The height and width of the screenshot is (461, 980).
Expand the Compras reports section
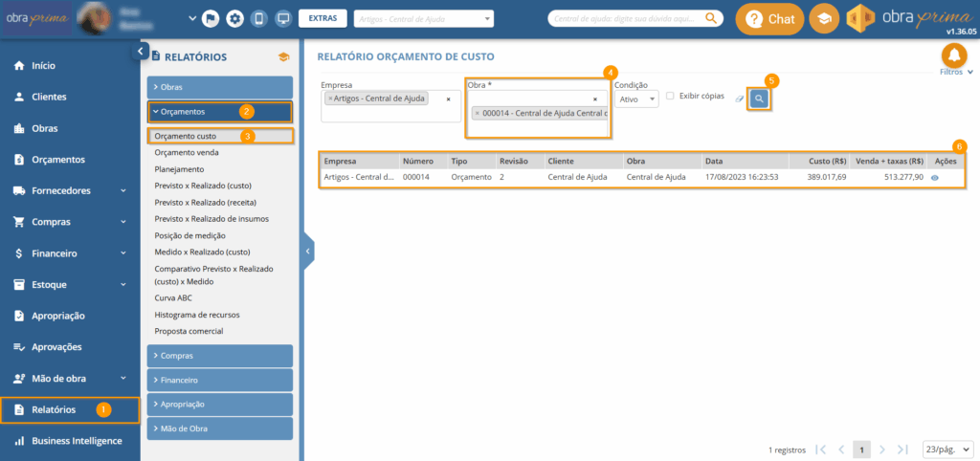click(x=220, y=356)
